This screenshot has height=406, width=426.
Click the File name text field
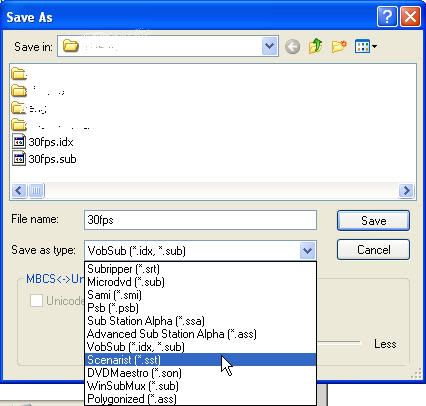tap(200, 220)
